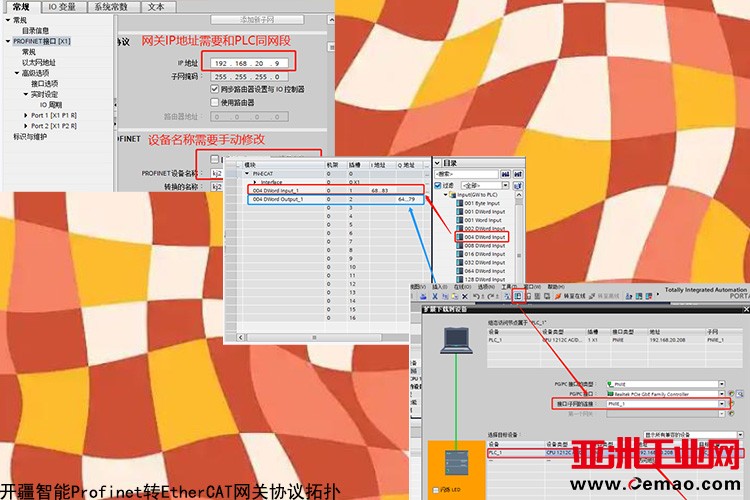The image size is (750, 500).
Task: Open the 系统常数 tab
Action: pyautogui.click(x=109, y=6)
